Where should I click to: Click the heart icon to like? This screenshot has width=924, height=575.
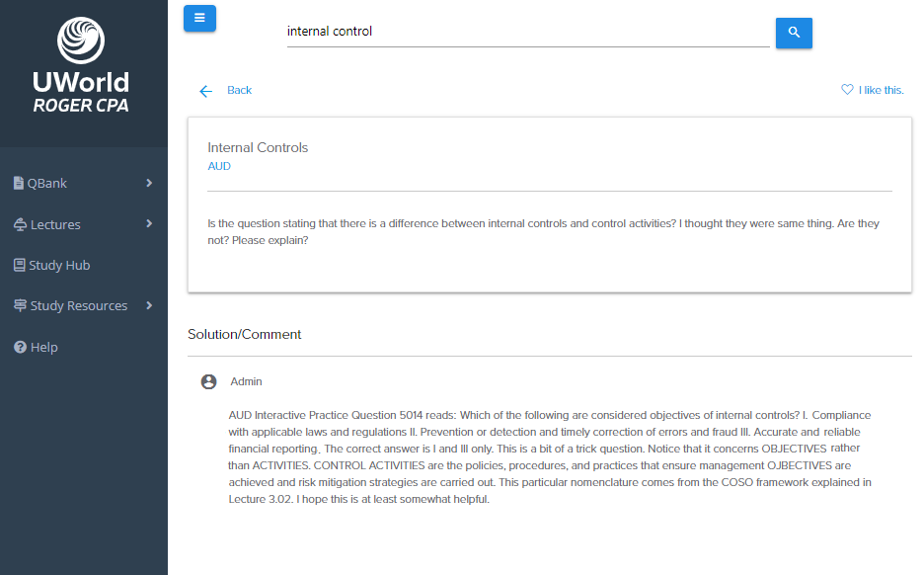pos(847,90)
